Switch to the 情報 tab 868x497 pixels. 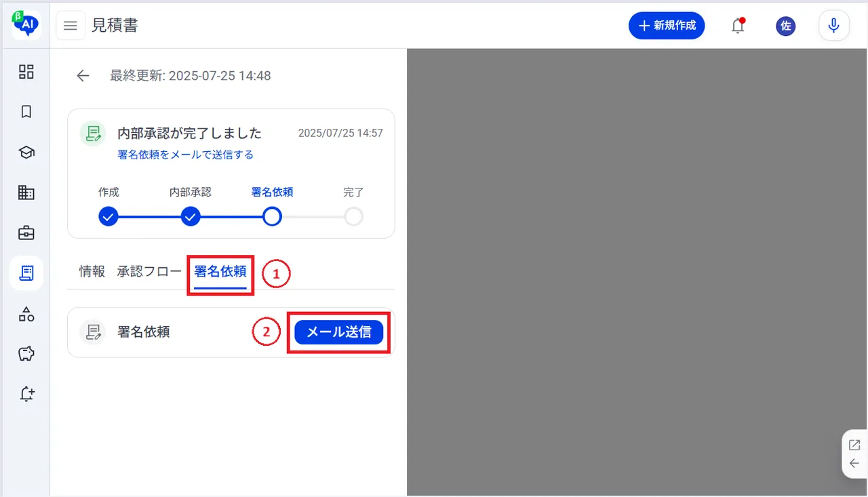(92, 272)
